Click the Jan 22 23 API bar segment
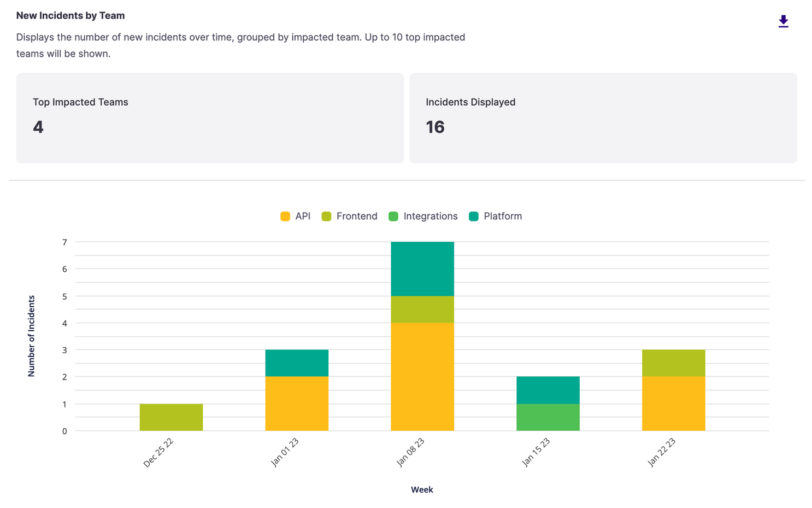This screenshot has height=508, width=812. pyautogui.click(x=674, y=404)
